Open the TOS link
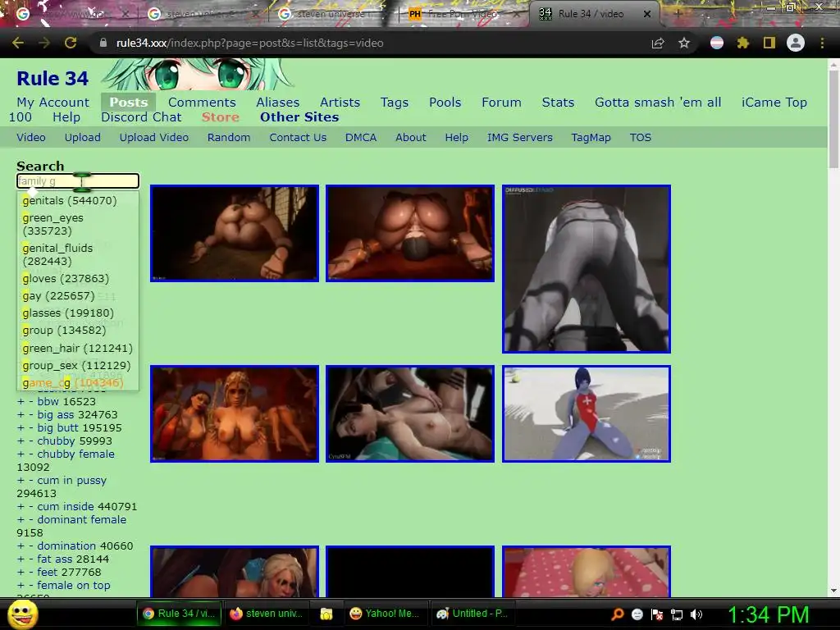Image resolution: width=840 pixels, height=630 pixels. point(640,138)
